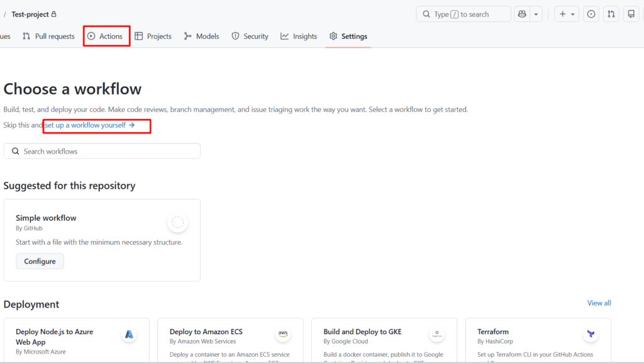This screenshot has width=644, height=363.
Task: Click the Test-project repository name
Action: [x=30, y=14]
